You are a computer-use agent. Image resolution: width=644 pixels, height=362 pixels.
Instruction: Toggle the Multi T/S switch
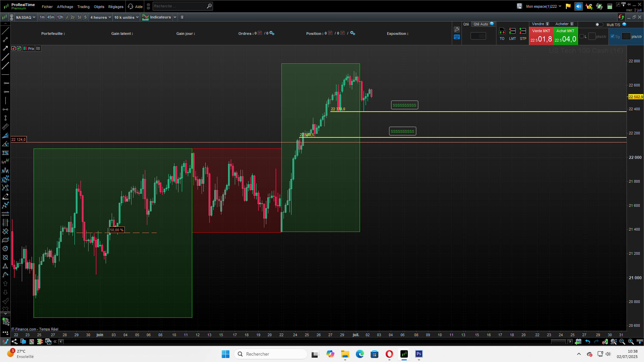coord(599,24)
